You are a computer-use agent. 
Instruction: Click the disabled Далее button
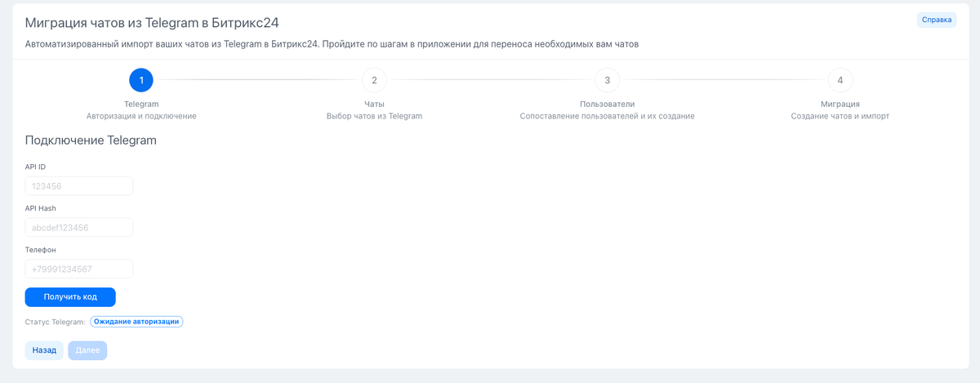87,350
